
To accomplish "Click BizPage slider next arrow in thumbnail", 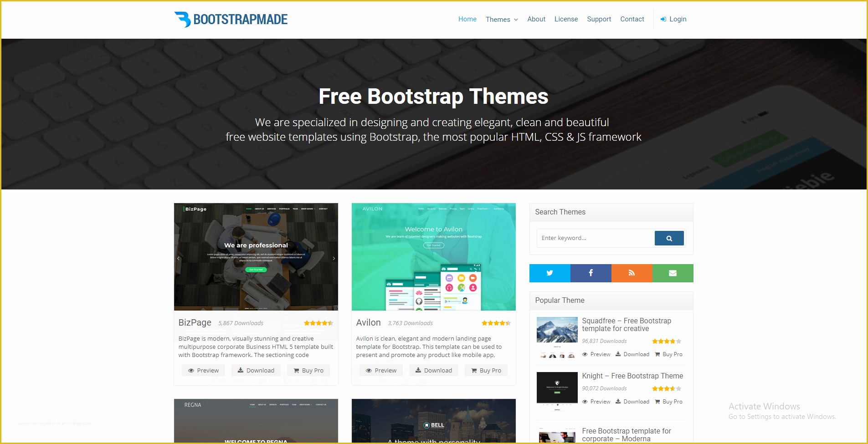I will pos(334,258).
